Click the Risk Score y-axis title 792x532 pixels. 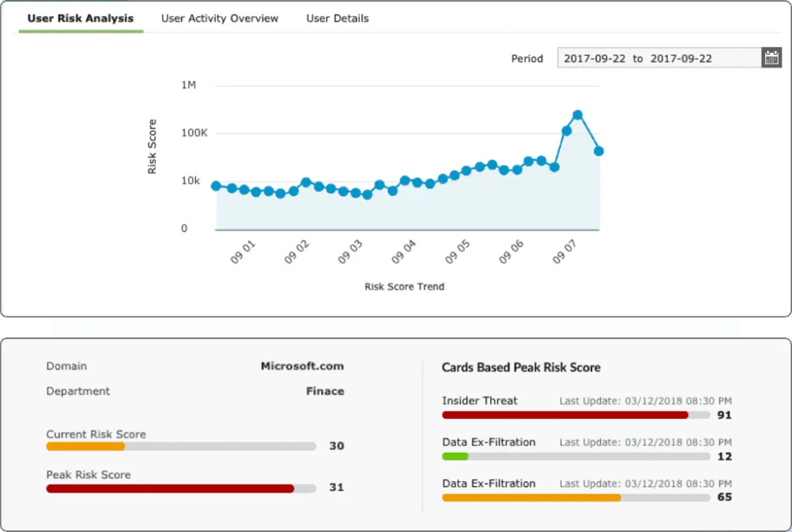click(x=152, y=147)
